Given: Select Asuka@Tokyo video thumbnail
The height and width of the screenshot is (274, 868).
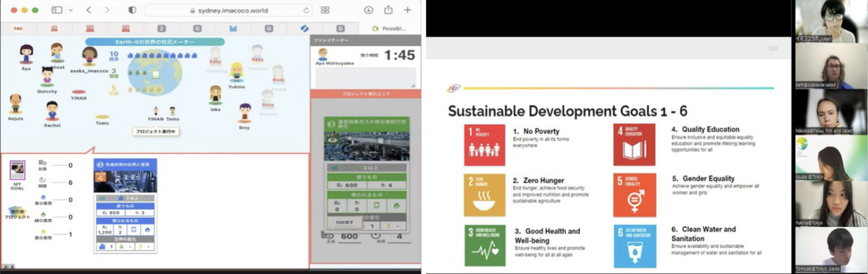Looking at the screenshot, I should pyautogui.click(x=831, y=158).
